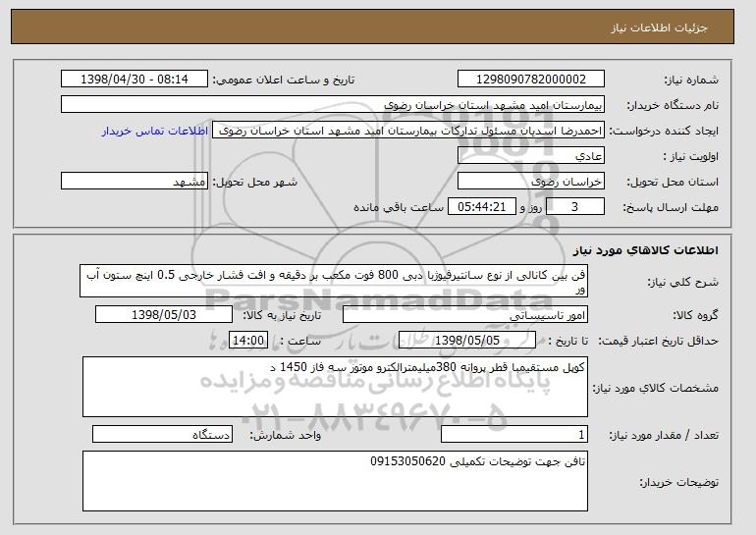
Task: Click the label ایجاد کننده درخواست
Action: 664,131
